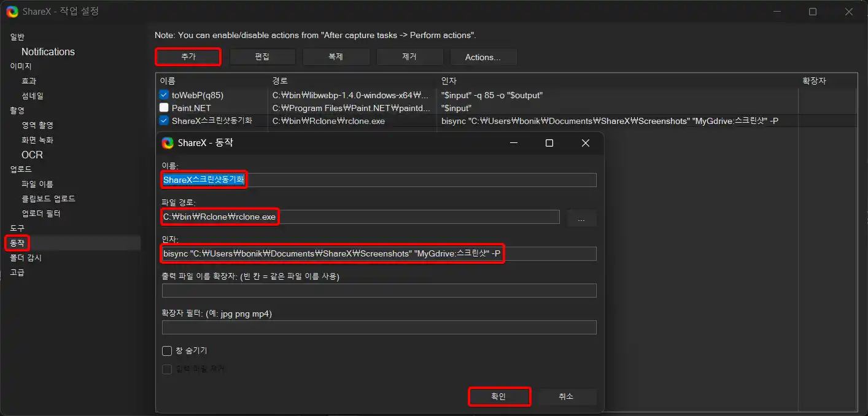
Task: Open the 일반 settings section
Action: click(x=17, y=37)
